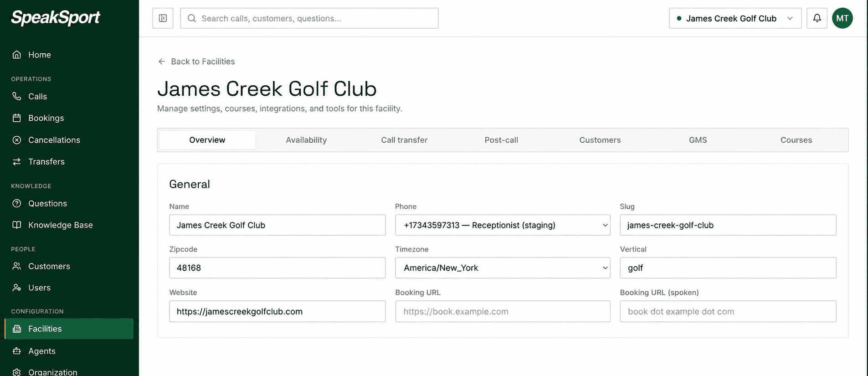Click the Slug input field
This screenshot has width=868, height=376.
[x=728, y=225]
